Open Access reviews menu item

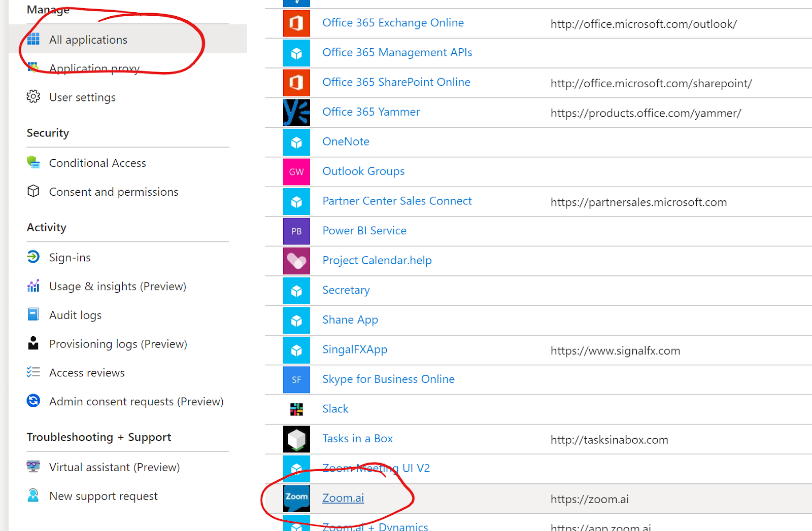[87, 373]
